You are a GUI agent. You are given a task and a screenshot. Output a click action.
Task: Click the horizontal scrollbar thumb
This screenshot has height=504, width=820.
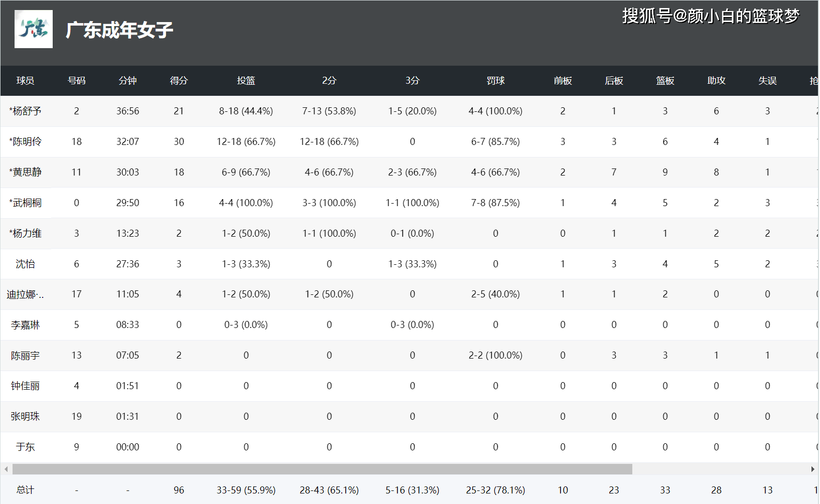322,469
